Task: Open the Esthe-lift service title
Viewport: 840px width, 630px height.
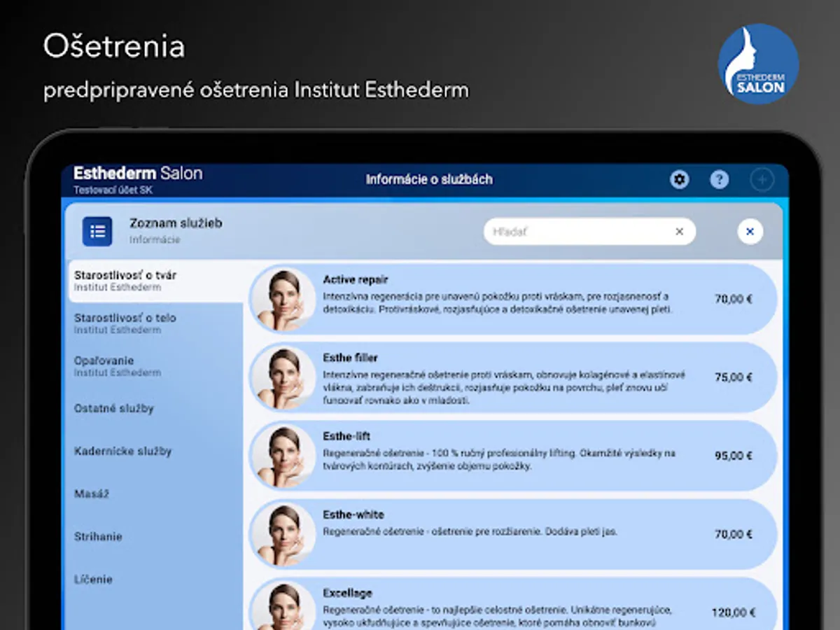Action: [346, 437]
